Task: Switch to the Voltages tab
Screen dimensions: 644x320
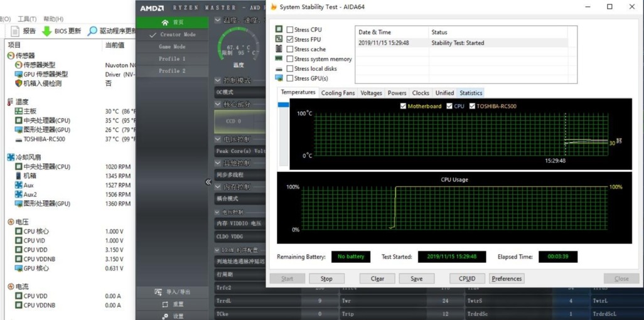Action: 372,93
